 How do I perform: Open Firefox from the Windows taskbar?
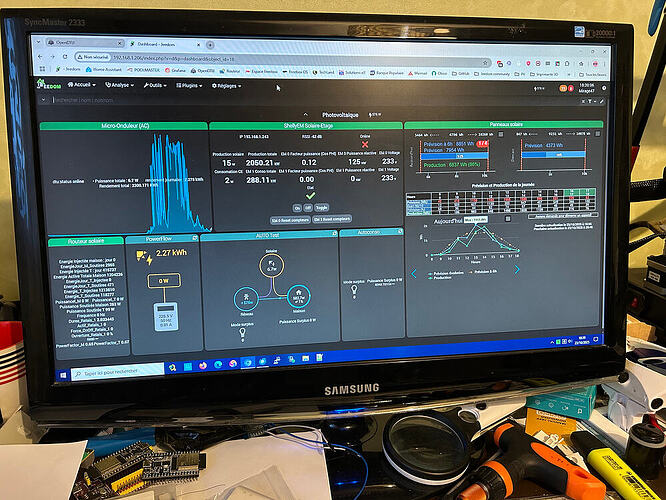(203, 365)
